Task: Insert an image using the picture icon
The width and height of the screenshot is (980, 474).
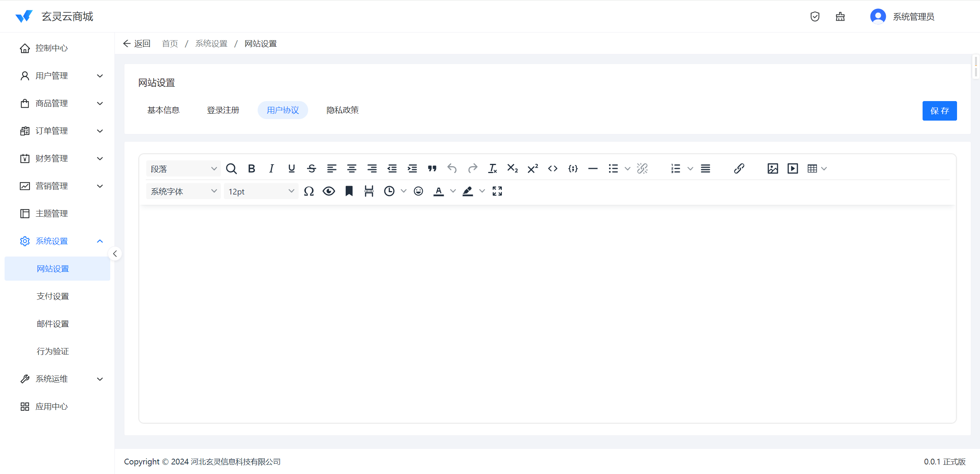Action: 773,168
